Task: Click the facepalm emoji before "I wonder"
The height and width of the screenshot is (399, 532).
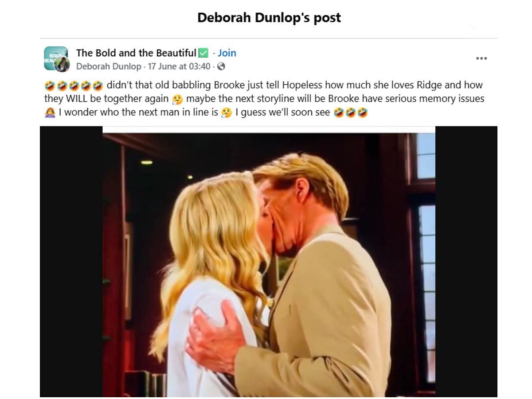Action: (50, 113)
